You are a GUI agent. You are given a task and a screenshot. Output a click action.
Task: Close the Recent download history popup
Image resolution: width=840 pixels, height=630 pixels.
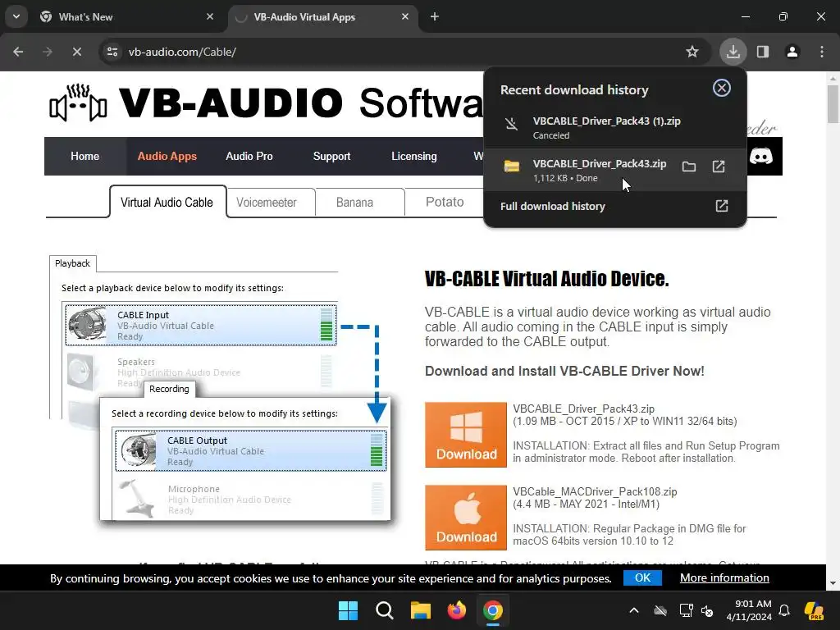point(722,88)
